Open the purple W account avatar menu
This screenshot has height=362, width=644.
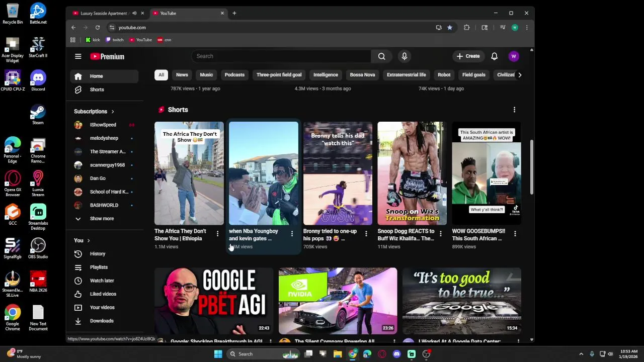514,56
